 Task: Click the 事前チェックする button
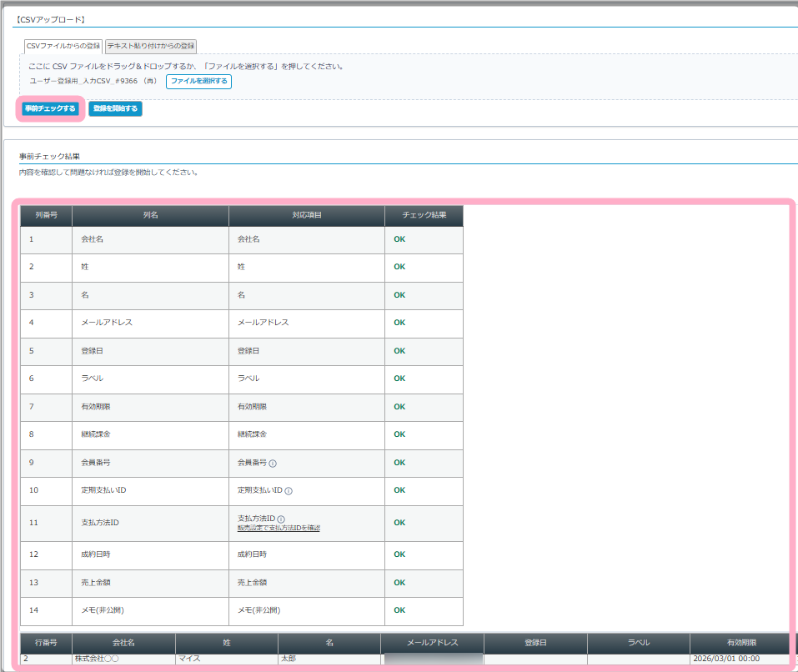click(50, 108)
